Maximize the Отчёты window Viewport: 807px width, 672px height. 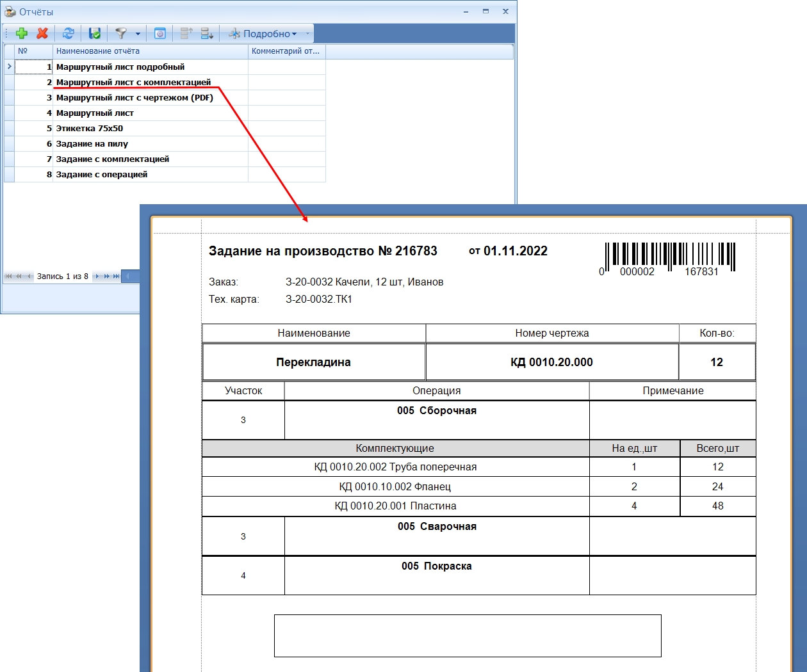point(486,12)
